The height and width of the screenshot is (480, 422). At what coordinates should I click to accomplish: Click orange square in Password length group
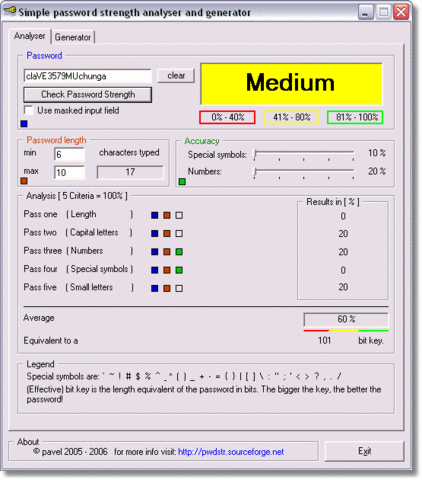(24, 181)
